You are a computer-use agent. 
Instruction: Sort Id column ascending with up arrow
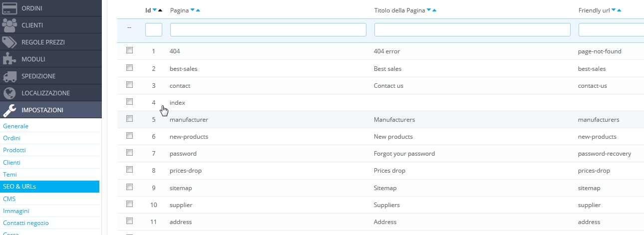click(x=160, y=10)
